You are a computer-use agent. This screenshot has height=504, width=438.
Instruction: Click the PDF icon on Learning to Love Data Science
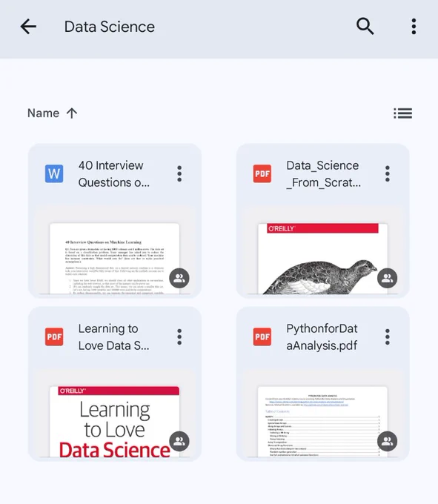coord(54,336)
